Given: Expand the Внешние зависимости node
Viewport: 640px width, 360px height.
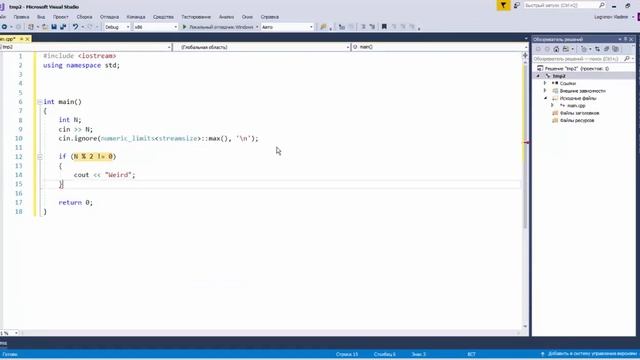Looking at the screenshot, I should pyautogui.click(x=545, y=91).
